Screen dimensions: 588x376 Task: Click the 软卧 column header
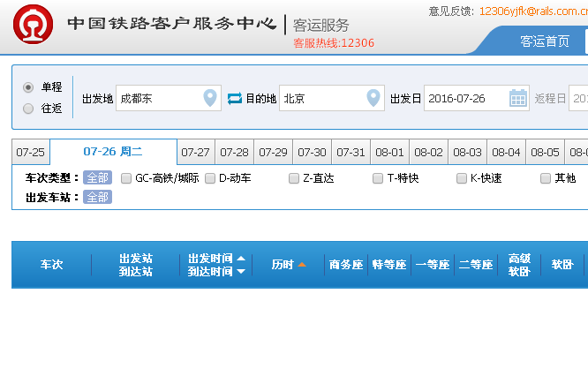tap(562, 265)
